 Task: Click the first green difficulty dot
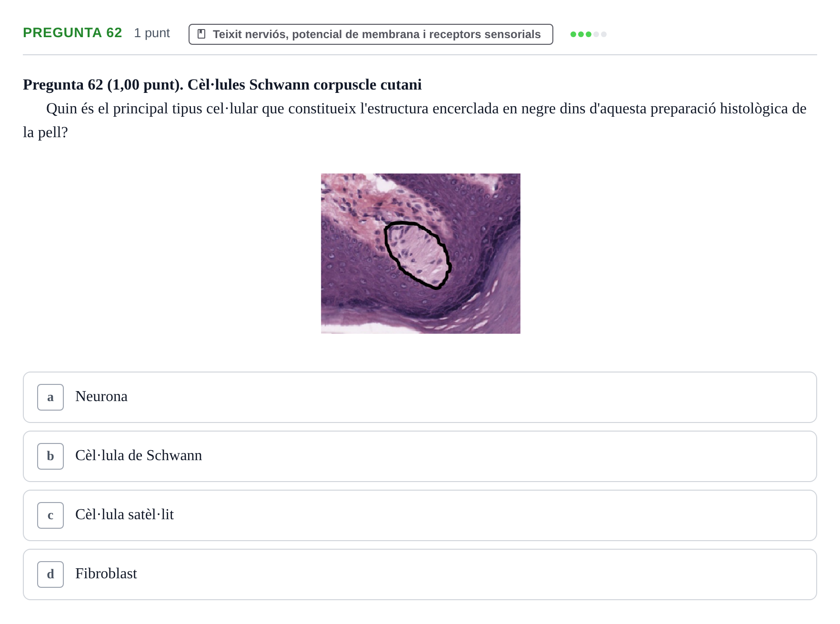click(x=573, y=34)
